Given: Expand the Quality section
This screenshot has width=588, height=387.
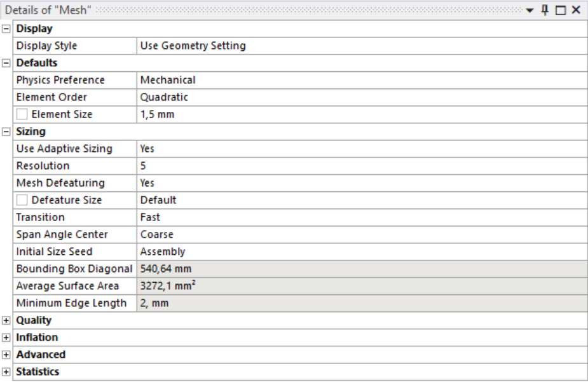Looking at the screenshot, I should (x=6, y=321).
